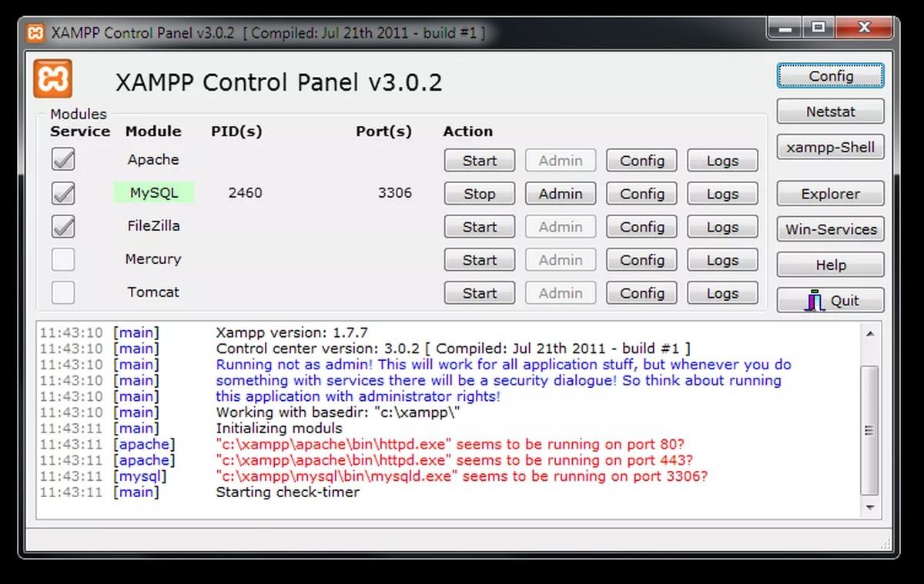View Apache Logs
This screenshot has height=584, width=924.
click(x=722, y=161)
